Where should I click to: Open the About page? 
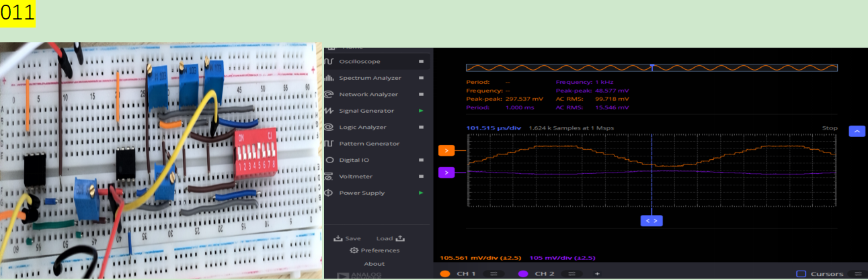[374, 264]
